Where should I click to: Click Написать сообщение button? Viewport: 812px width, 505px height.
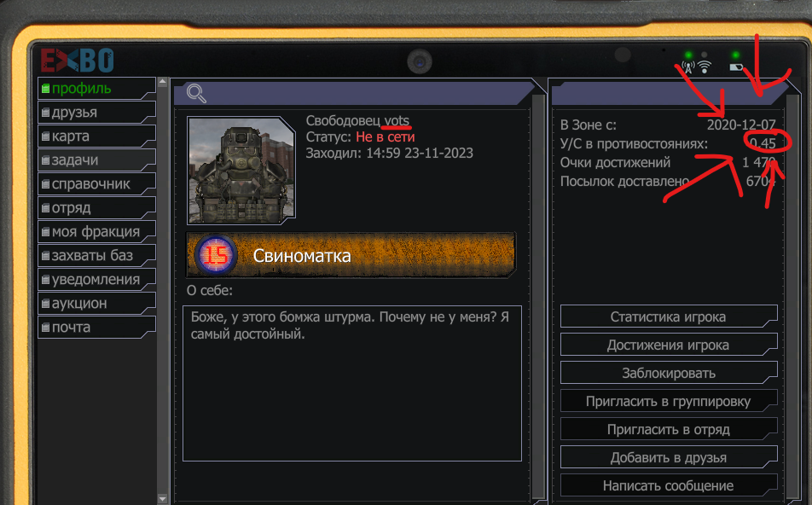click(x=669, y=486)
